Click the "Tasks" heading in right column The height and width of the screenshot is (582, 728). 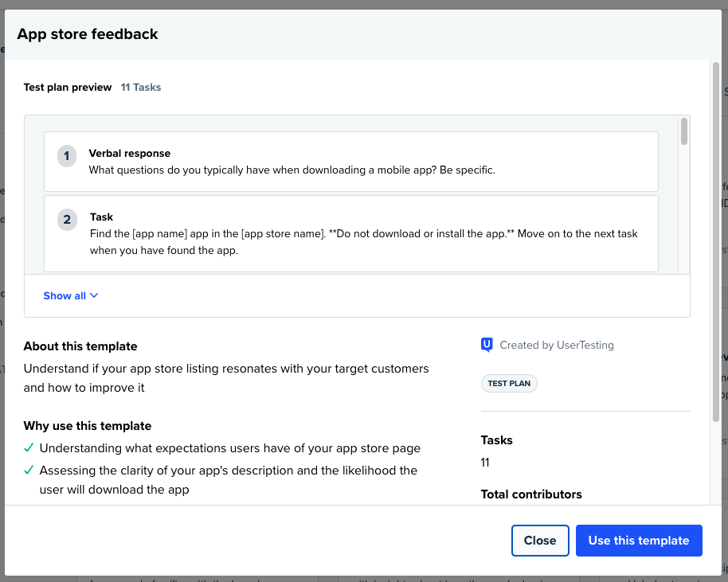pos(496,440)
